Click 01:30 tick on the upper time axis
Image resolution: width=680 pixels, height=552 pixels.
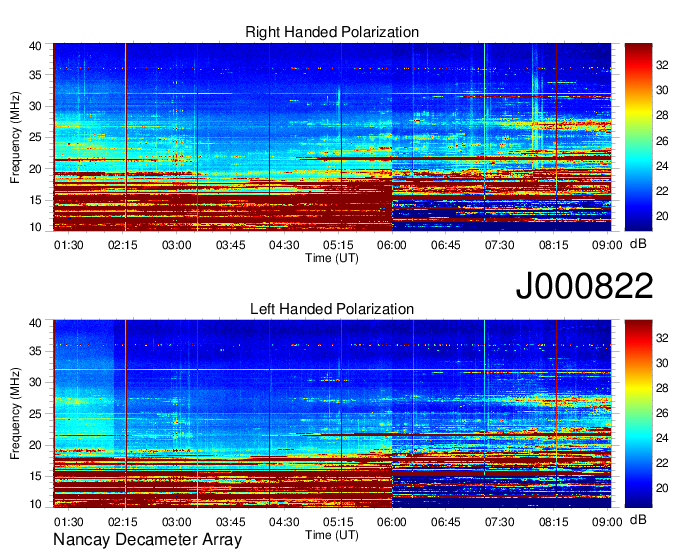click(x=69, y=245)
